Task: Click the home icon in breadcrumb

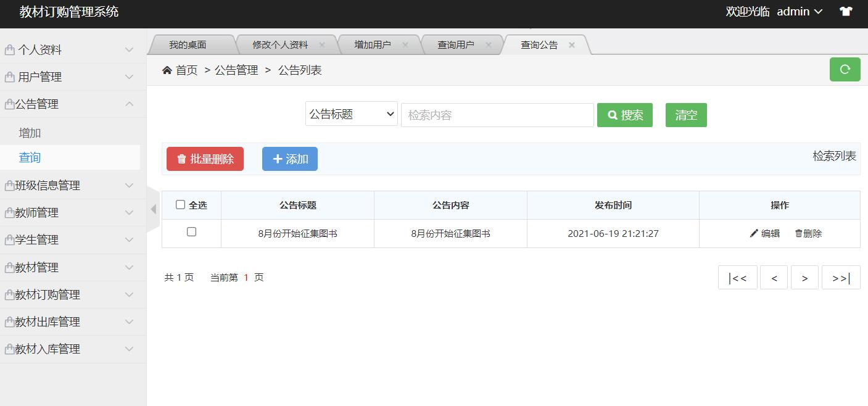Action: pos(167,70)
